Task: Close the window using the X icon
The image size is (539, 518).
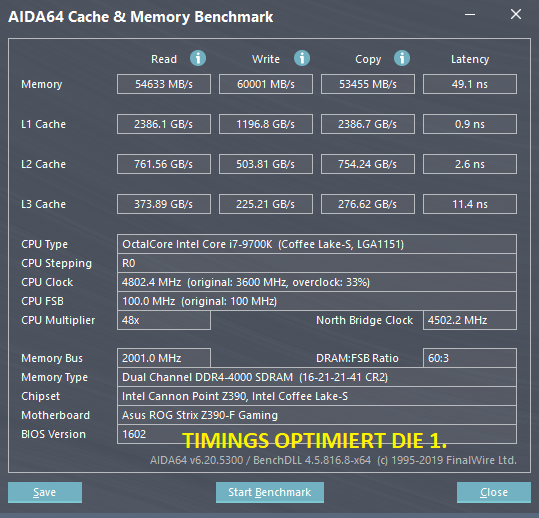Action: point(516,14)
